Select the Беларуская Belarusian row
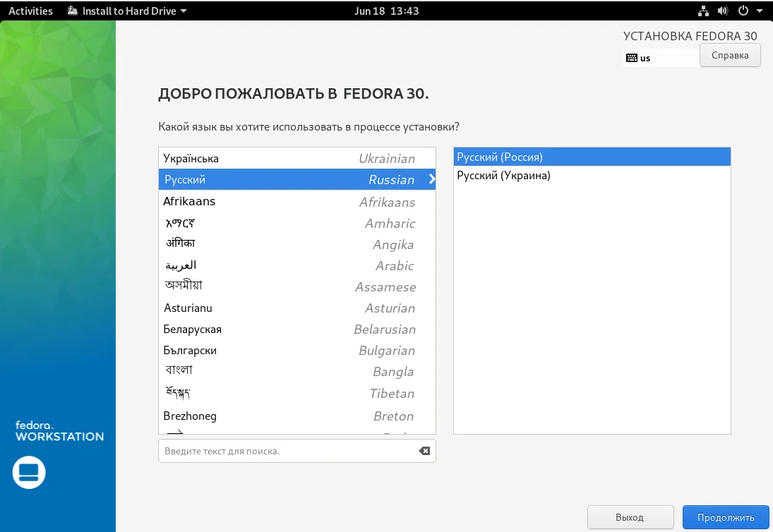 coord(296,329)
